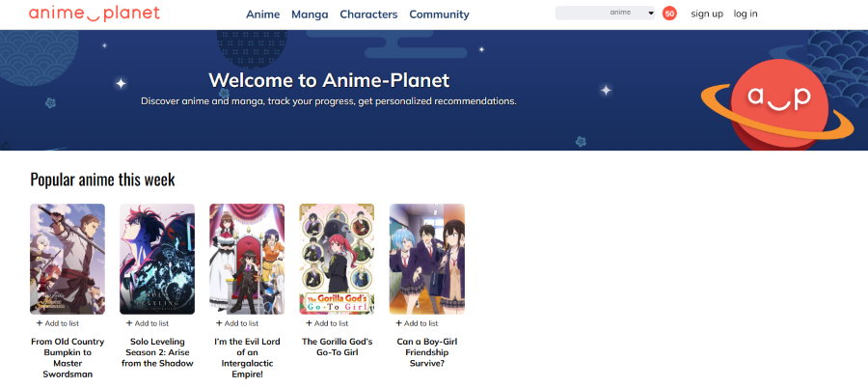Open Can a Boy-Girl Friendship Survive poster
The width and height of the screenshot is (868, 388).
pos(427,259)
